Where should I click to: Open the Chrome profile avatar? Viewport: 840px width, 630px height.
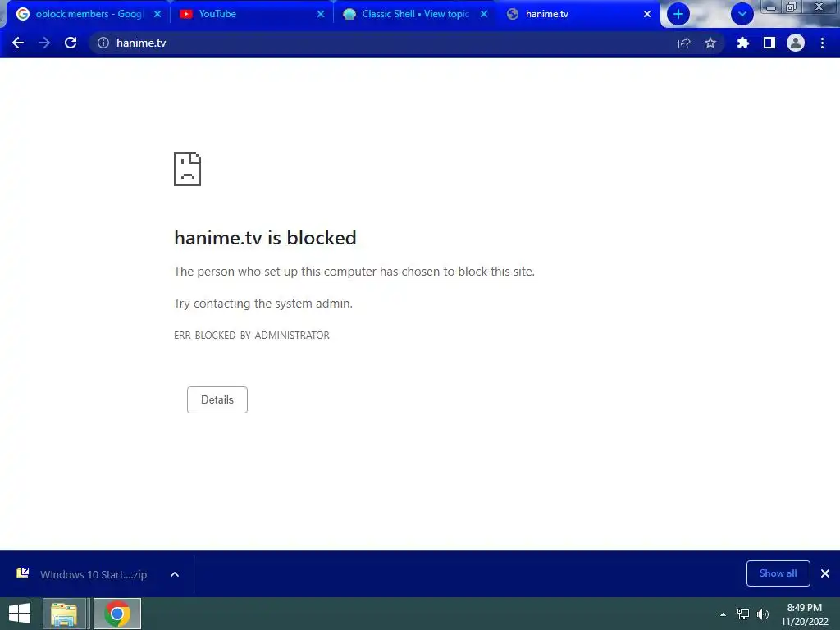tap(796, 43)
